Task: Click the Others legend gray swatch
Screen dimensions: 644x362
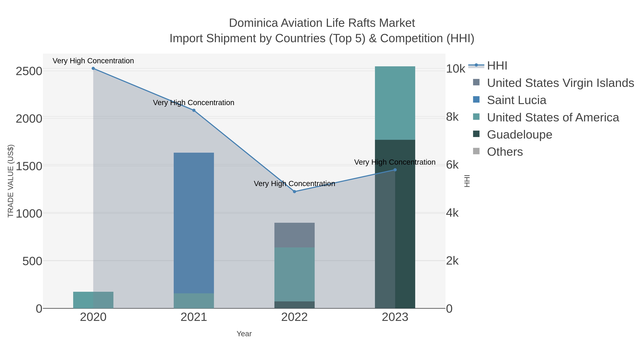Action: [476, 151]
